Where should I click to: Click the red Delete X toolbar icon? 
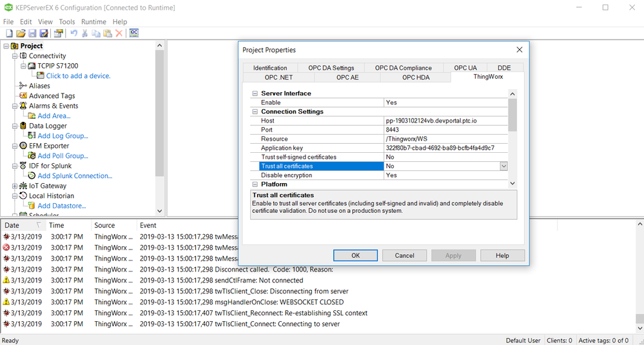pyautogui.click(x=119, y=34)
